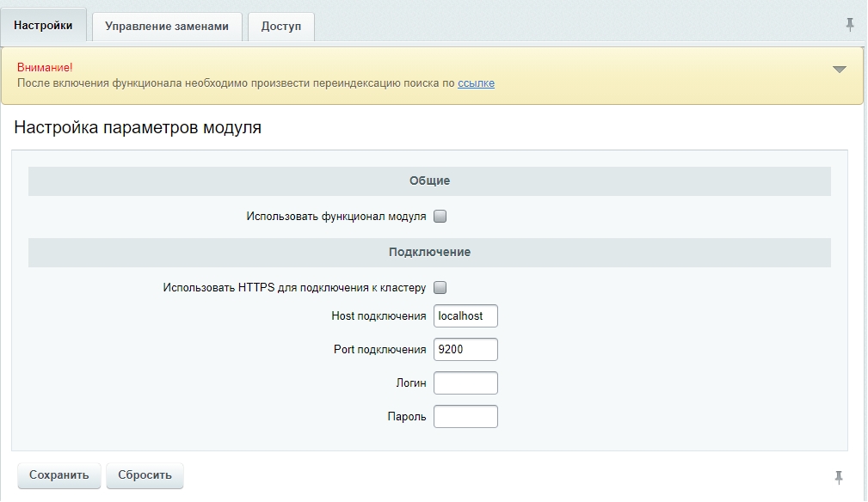Click the 'Использовать функционал модуля' label text
Screen dimensions: 868x502
(336, 217)
